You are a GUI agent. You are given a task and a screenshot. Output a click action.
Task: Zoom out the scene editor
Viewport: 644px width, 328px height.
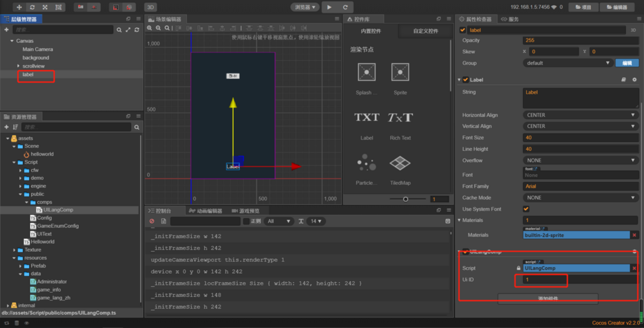[x=158, y=28]
